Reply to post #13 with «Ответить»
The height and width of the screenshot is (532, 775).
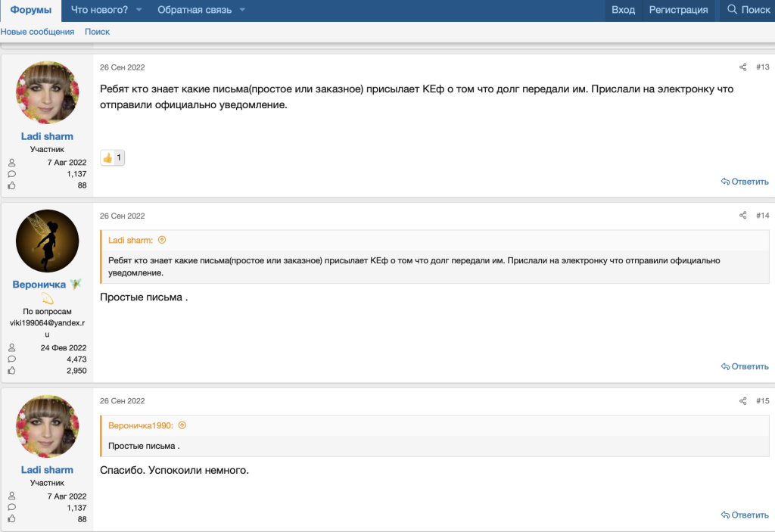[745, 182]
